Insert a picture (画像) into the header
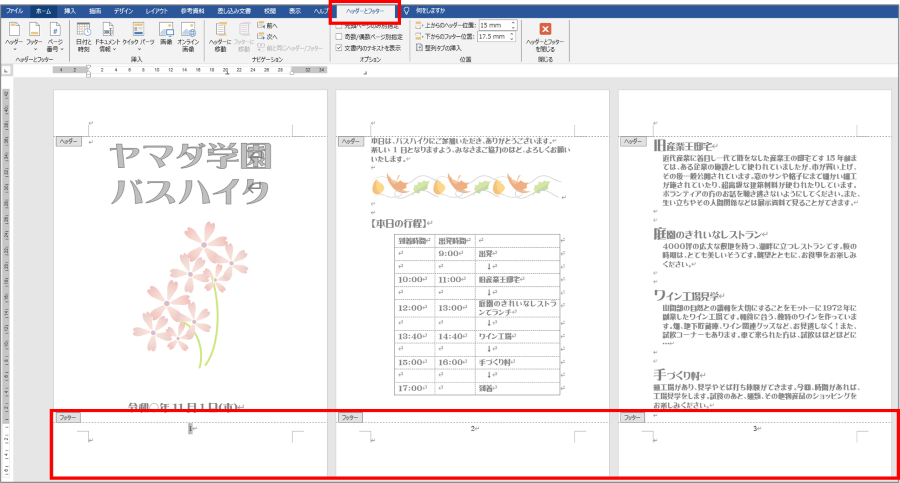 (166, 34)
